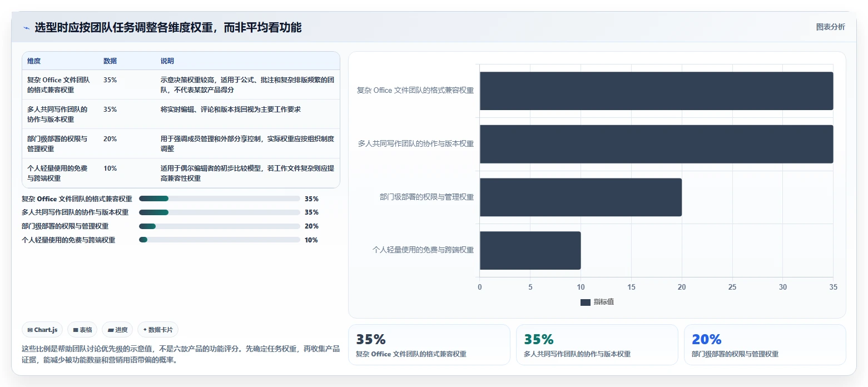
Task: Click the 10% value in the table
Action: [x=110, y=168]
